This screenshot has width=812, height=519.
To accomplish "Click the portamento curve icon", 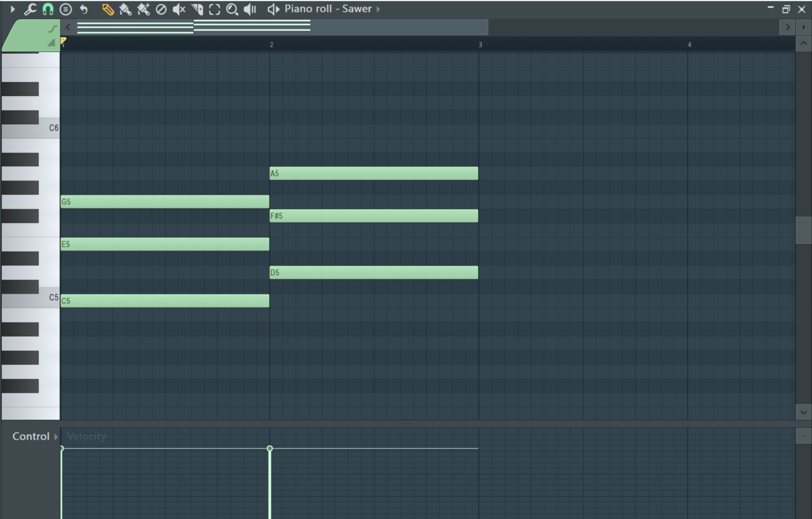I will pyautogui.click(x=52, y=29).
